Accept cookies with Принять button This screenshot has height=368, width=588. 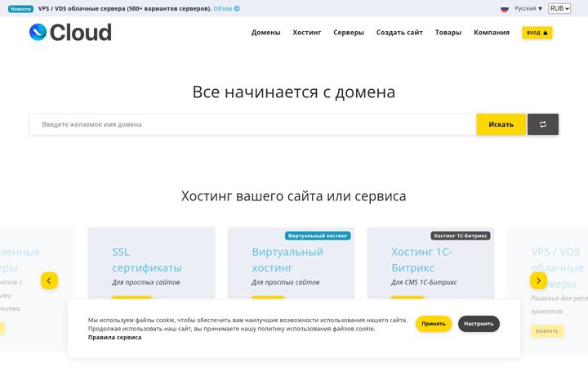[x=434, y=324]
